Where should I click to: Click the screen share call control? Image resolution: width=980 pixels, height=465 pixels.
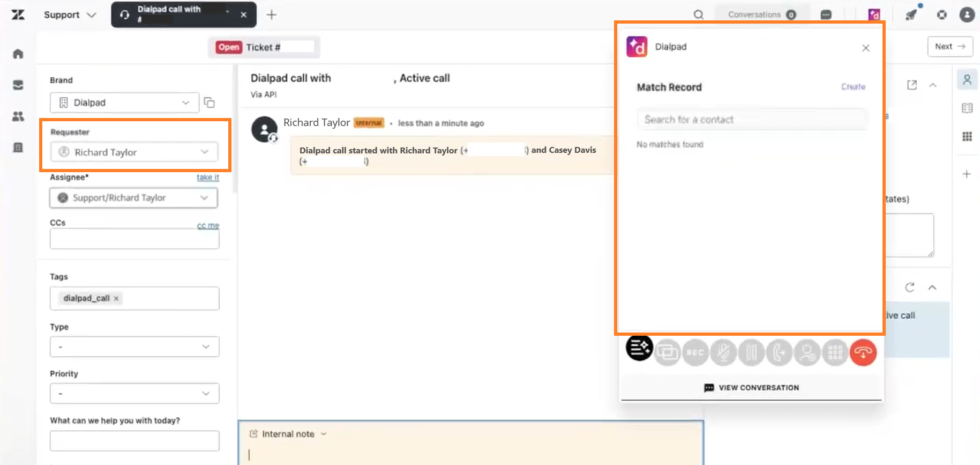point(668,352)
